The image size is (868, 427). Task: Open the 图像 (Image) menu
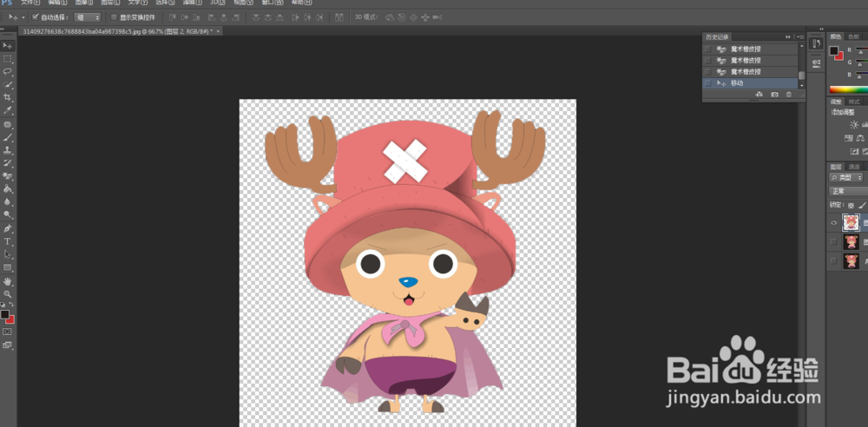(x=84, y=3)
